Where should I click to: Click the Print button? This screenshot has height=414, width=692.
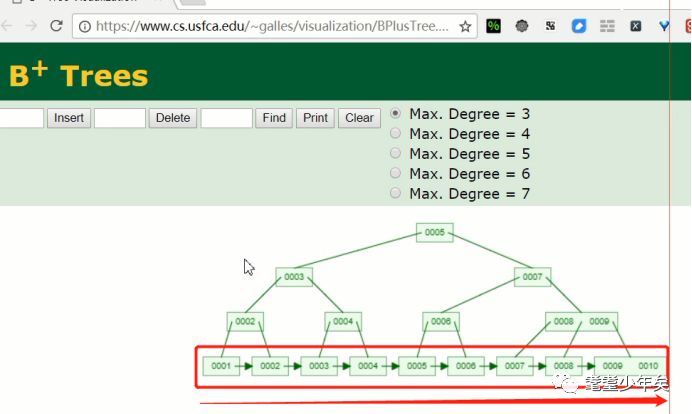point(315,118)
